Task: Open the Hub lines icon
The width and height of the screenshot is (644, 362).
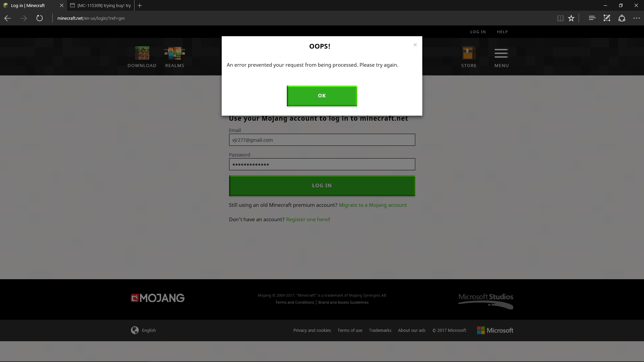Action: click(x=592, y=18)
